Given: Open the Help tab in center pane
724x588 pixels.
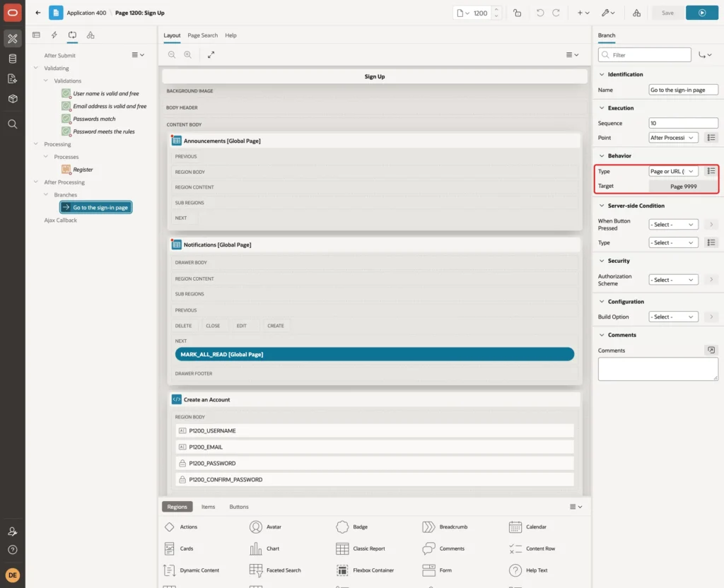Looking at the screenshot, I should [x=231, y=35].
